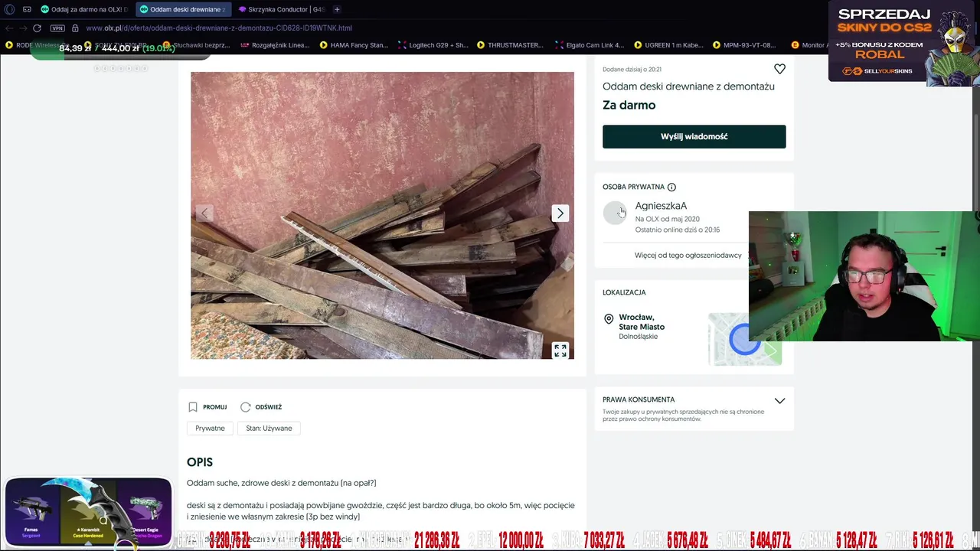Go forward in browser history
Image resolution: width=980 pixels, height=551 pixels.
(x=23, y=28)
